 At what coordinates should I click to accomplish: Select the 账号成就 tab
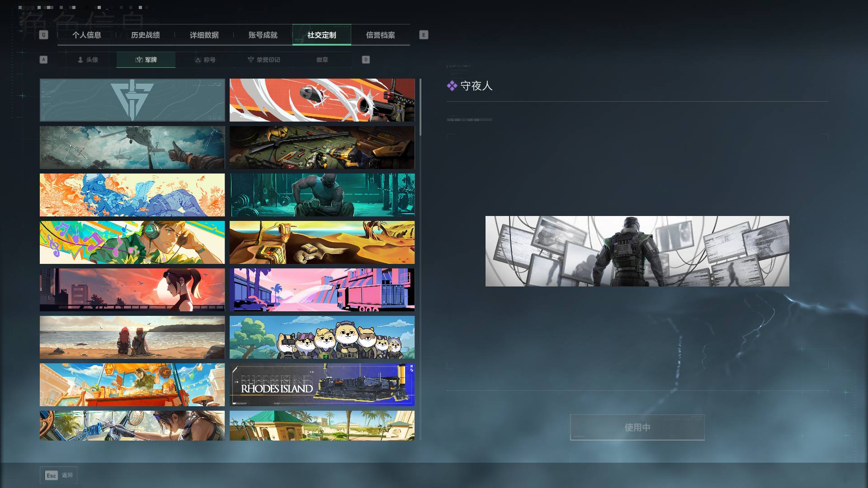[x=263, y=35]
